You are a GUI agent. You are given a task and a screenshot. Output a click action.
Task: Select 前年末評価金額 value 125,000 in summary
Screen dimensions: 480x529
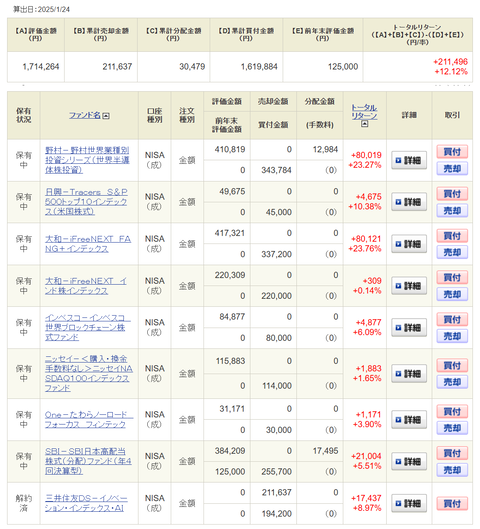click(343, 67)
